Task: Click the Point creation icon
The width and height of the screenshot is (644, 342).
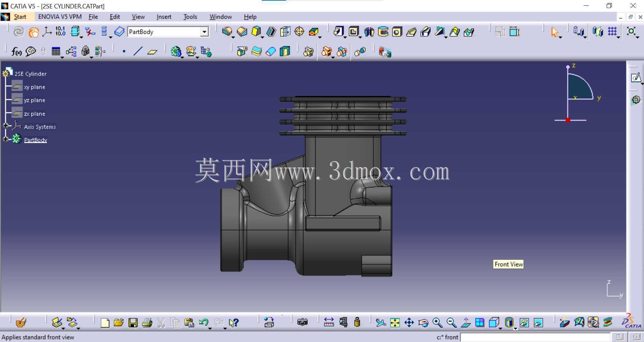Action: tap(124, 51)
